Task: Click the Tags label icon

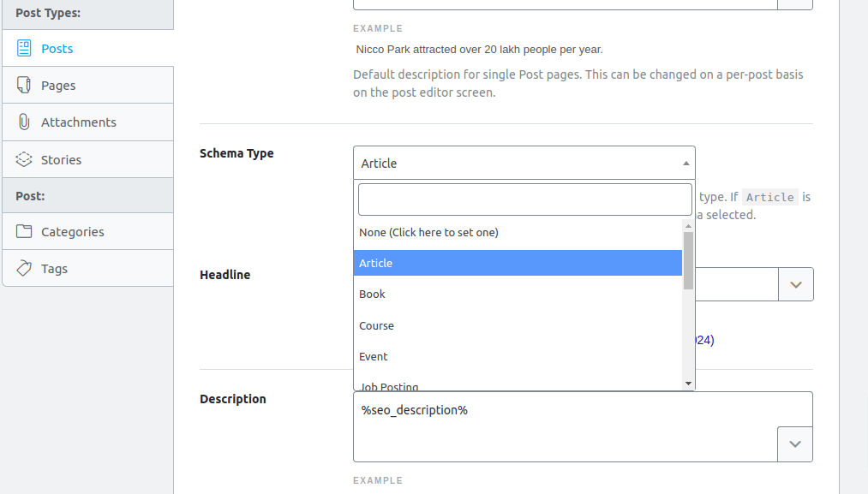Action: pyautogui.click(x=24, y=268)
